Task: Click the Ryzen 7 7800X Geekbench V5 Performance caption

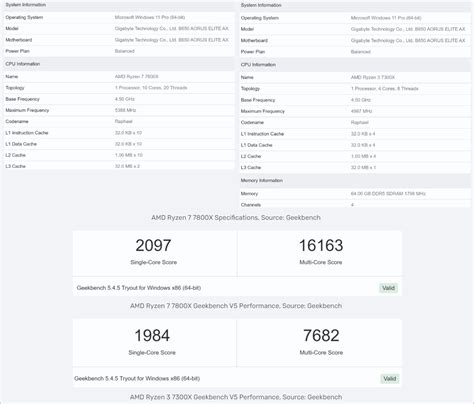Action: pyautogui.click(x=236, y=306)
